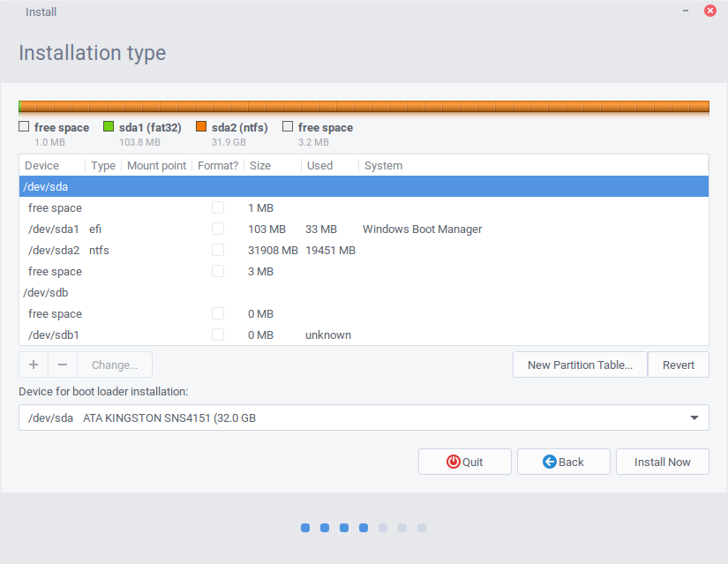Click the minus remove partition button
The height and width of the screenshot is (564, 728).
coord(63,365)
